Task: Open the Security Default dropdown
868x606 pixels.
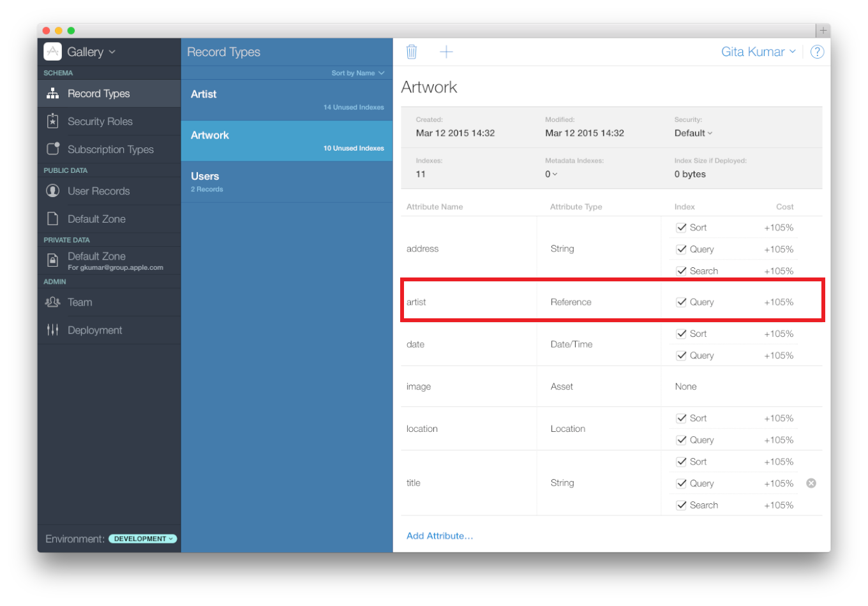Action: tap(693, 133)
